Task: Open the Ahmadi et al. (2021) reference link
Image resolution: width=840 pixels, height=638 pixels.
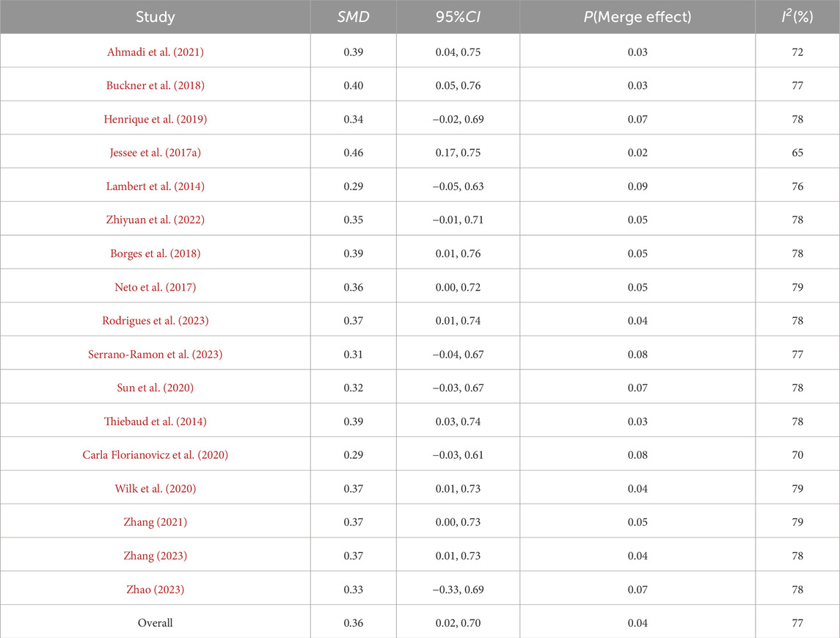Action: point(156,52)
